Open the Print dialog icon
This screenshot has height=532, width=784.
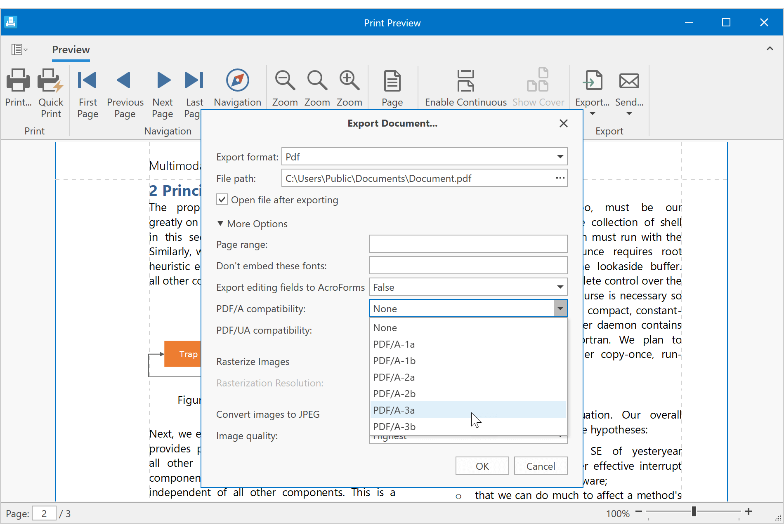[18, 80]
